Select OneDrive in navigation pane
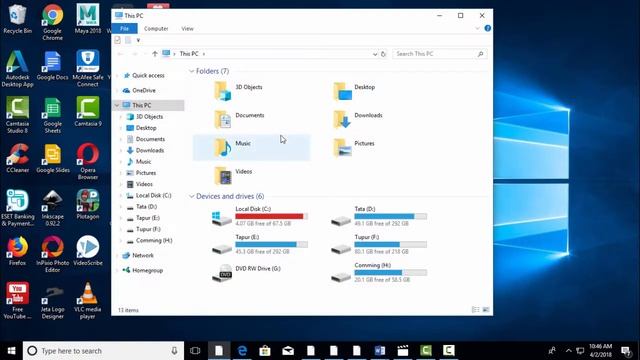Screen dimensions: 640x360 click(144, 90)
